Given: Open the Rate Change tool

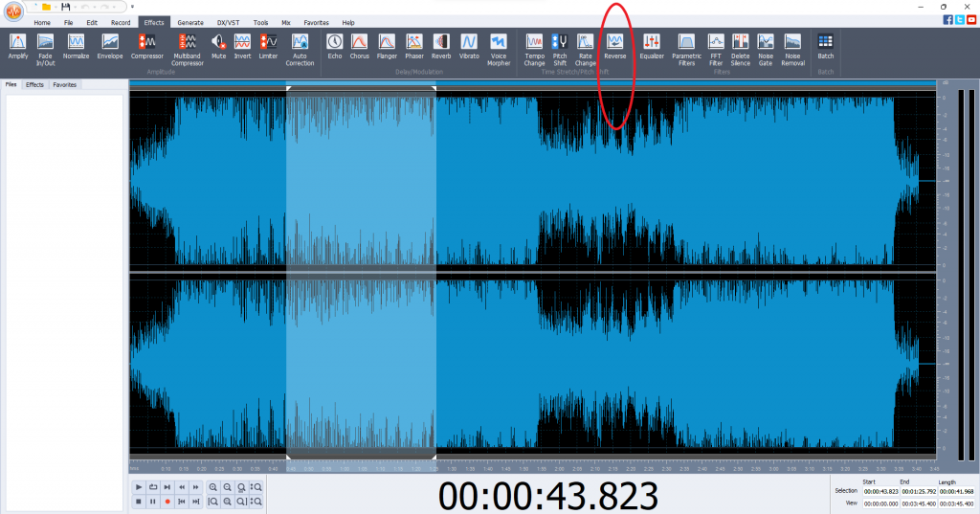Looking at the screenshot, I should pyautogui.click(x=585, y=50).
